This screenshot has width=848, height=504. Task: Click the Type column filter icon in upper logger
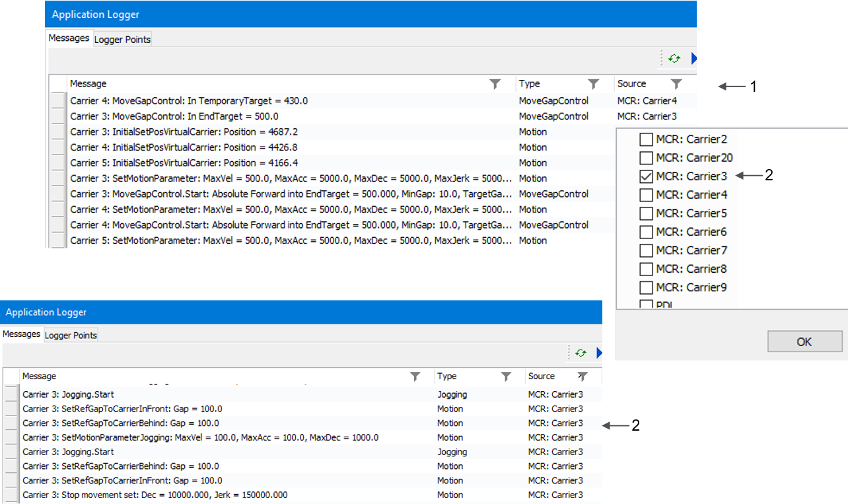point(593,84)
